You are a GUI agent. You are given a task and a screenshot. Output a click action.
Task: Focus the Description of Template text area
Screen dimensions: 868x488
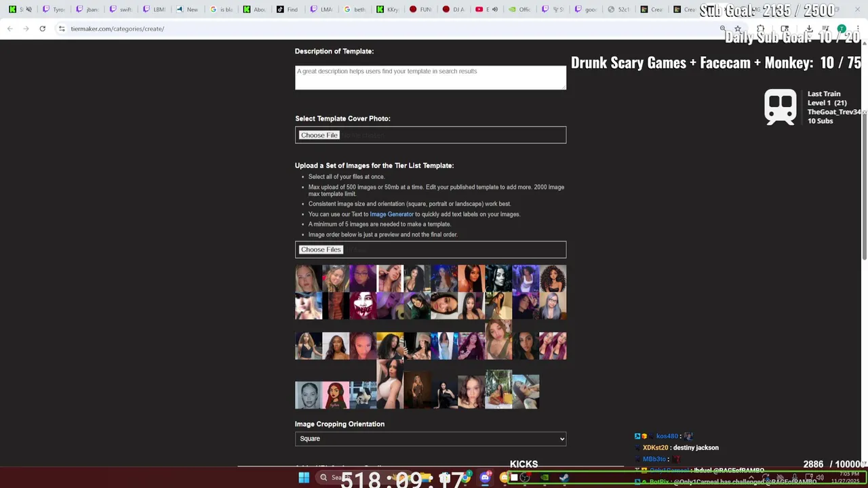click(x=431, y=77)
